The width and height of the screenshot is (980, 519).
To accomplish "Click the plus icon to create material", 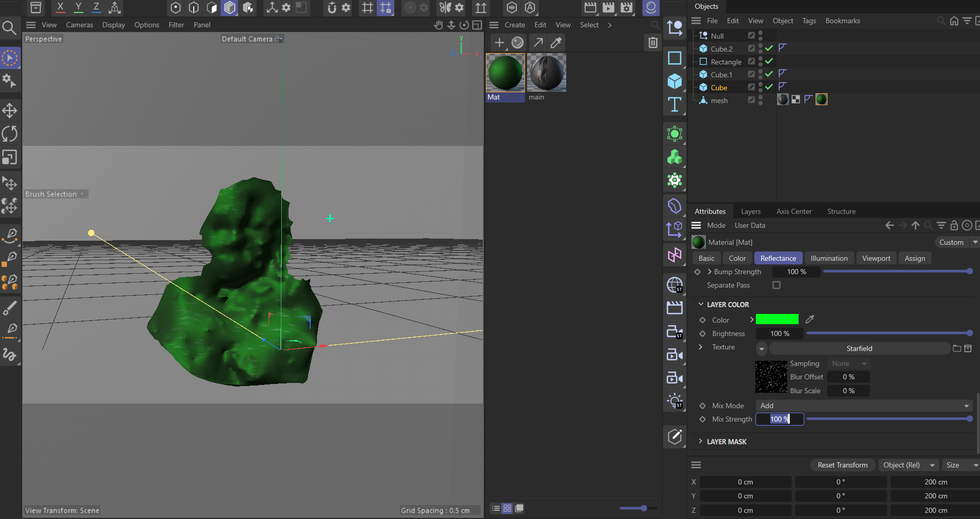I will coord(499,43).
